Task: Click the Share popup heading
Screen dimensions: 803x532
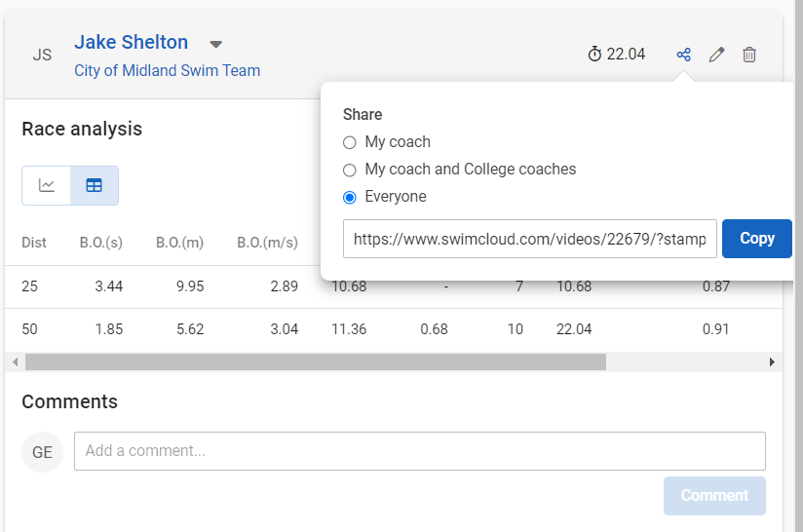Action: coord(363,114)
